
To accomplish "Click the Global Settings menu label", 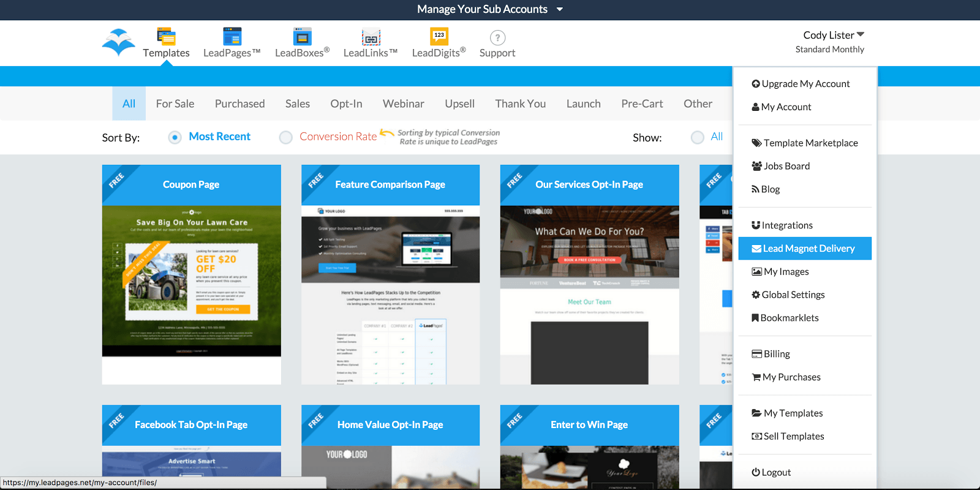I will click(x=793, y=295).
